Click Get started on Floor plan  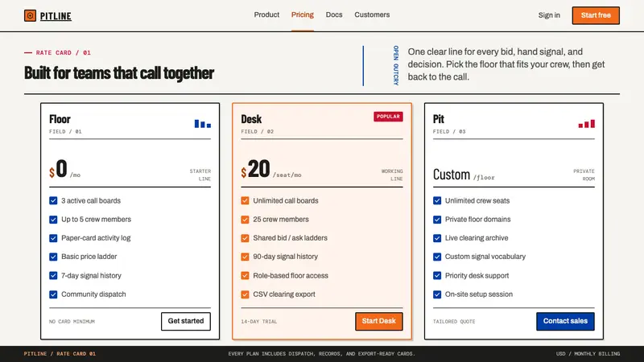point(186,321)
